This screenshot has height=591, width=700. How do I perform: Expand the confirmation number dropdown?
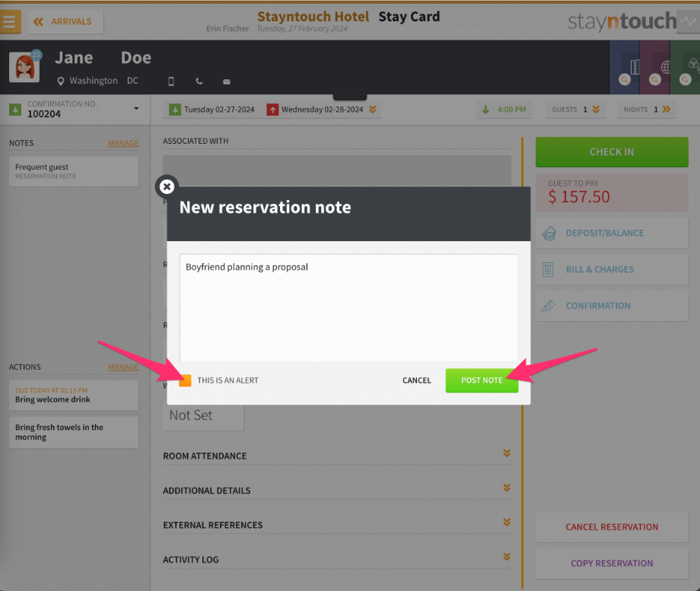coord(136,109)
